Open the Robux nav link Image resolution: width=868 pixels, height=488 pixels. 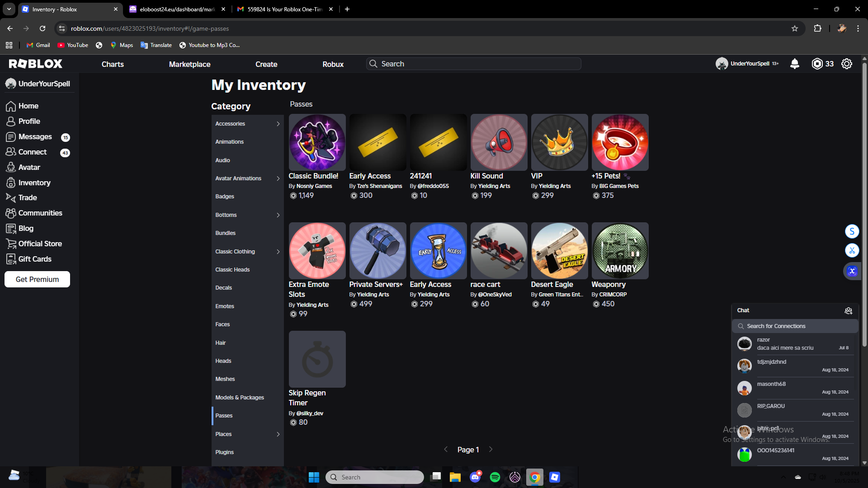333,64
